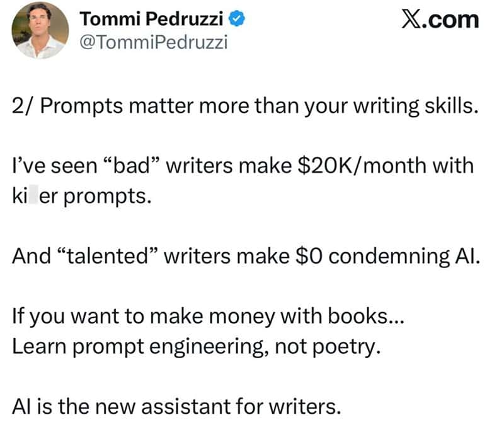The height and width of the screenshot is (432, 504).
Task: Click the X.com watermark logo
Action: pyautogui.click(x=440, y=20)
